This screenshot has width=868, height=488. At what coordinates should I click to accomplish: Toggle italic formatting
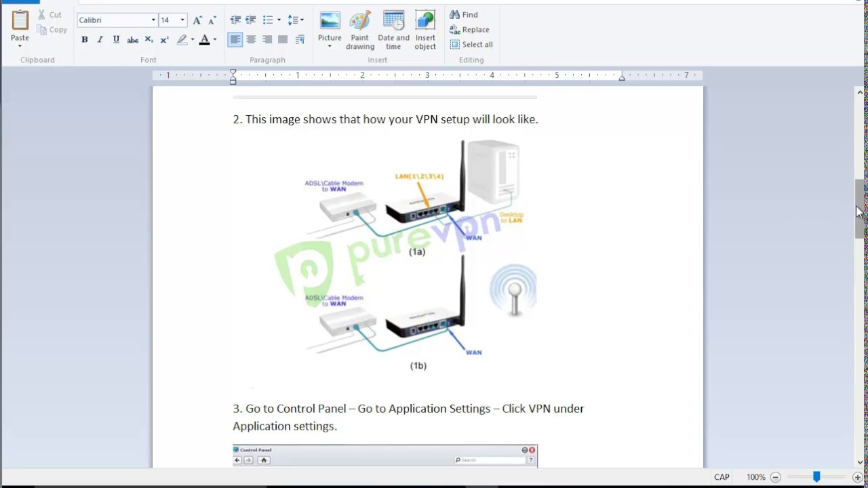tap(100, 40)
